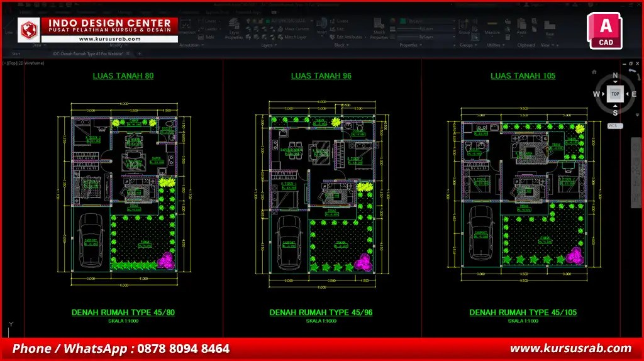Click the object color swatch in Properties

tap(404, 21)
